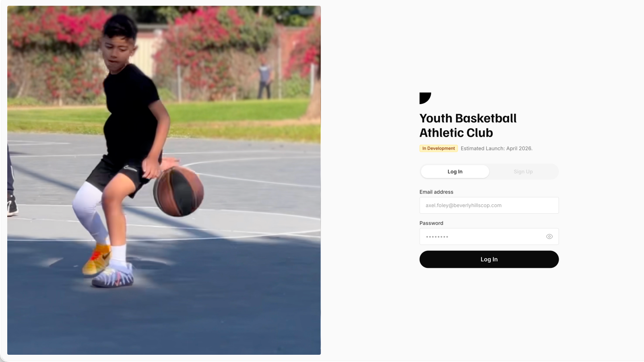This screenshot has height=362, width=644.
Task: Click the boy's yellow sneaker in the photo
Action: click(97, 259)
